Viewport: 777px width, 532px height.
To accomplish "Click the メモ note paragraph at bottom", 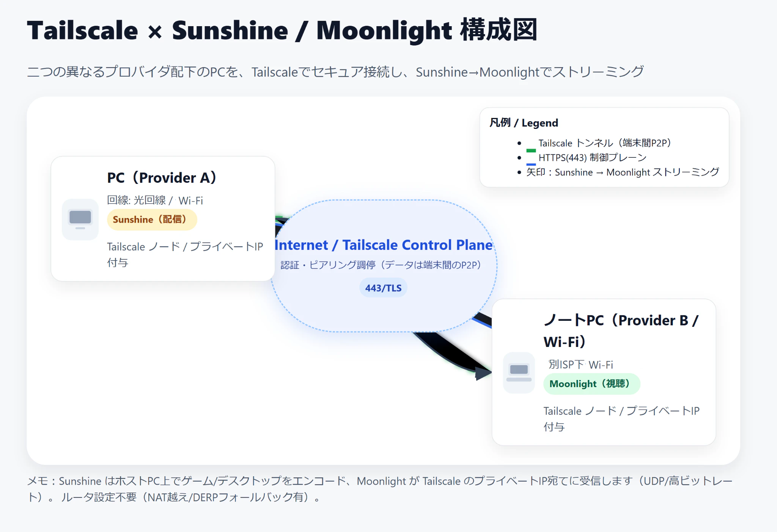I will click(380, 489).
